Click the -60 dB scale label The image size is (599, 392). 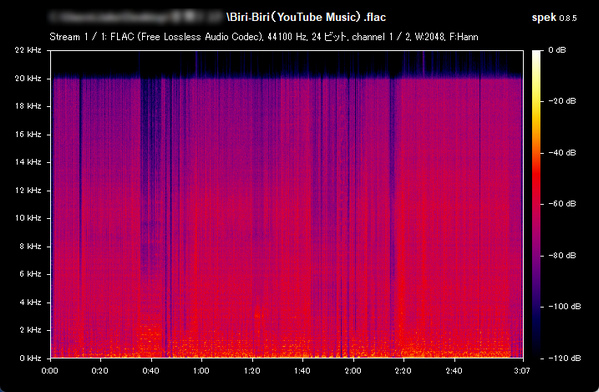[x=562, y=204]
